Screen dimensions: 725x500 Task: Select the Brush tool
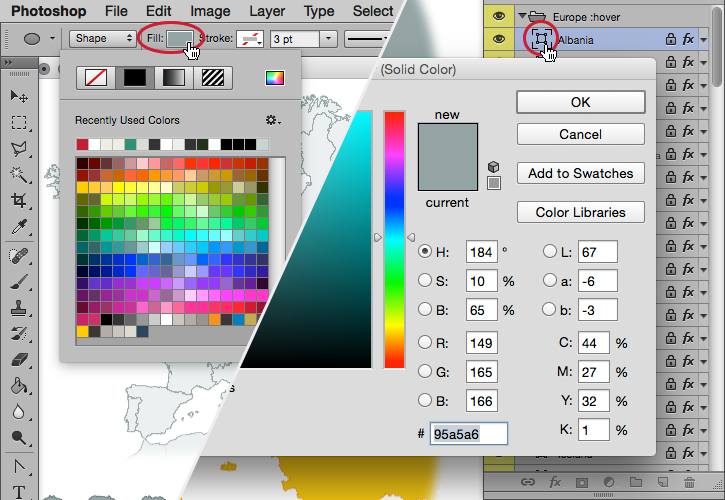click(19, 282)
